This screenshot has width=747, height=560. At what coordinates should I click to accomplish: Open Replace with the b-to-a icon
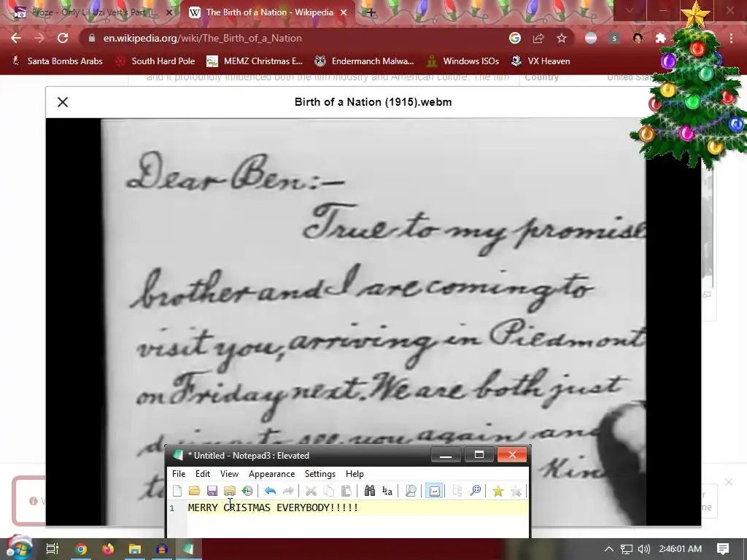click(387, 491)
